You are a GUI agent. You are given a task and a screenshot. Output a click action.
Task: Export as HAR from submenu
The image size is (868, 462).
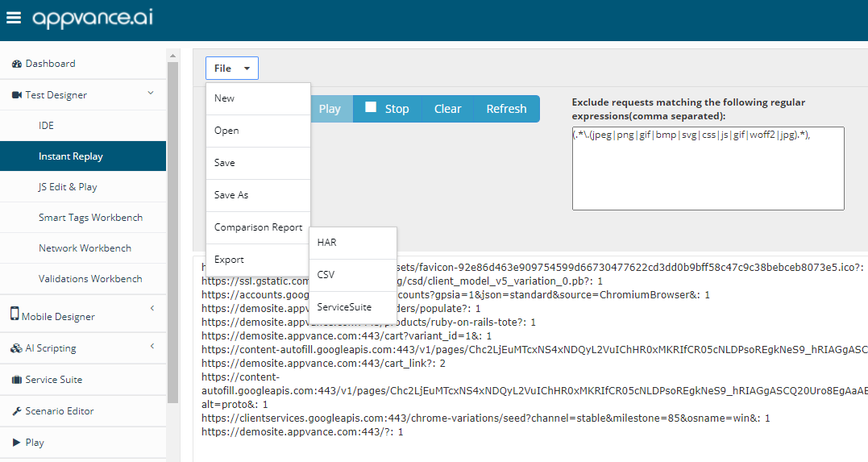[x=353, y=243]
